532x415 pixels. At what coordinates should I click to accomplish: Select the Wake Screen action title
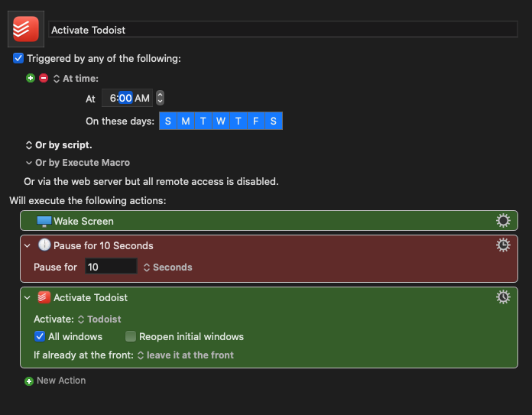pos(83,221)
